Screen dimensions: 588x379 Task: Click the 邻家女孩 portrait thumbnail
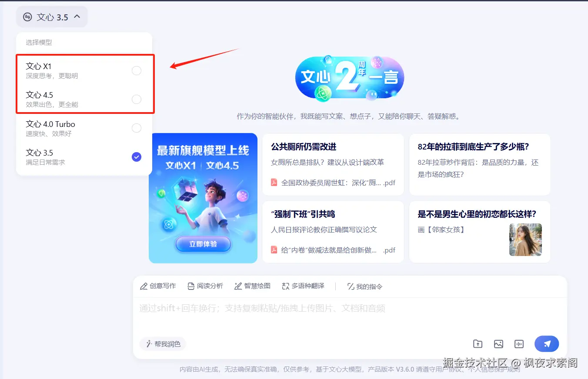click(x=525, y=239)
